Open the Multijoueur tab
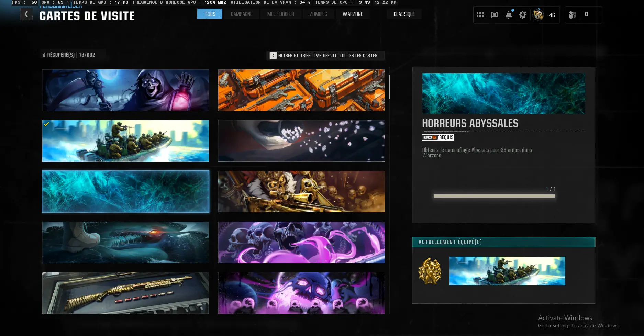 tap(280, 14)
